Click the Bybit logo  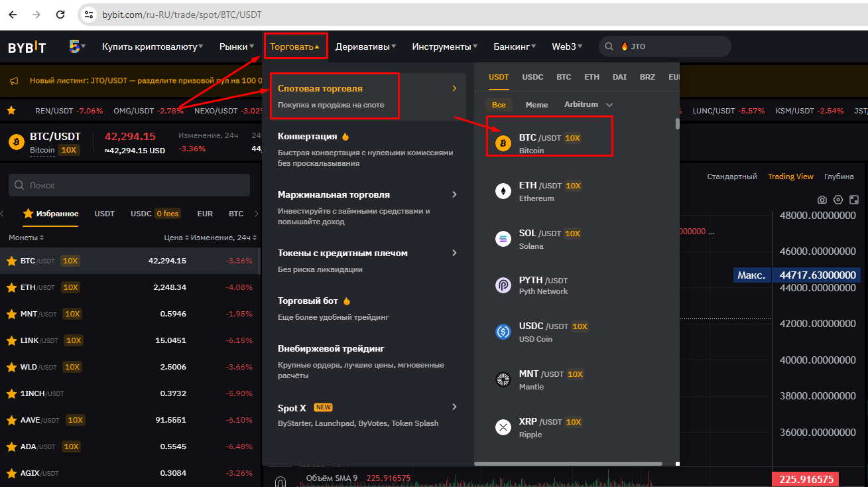coord(27,47)
